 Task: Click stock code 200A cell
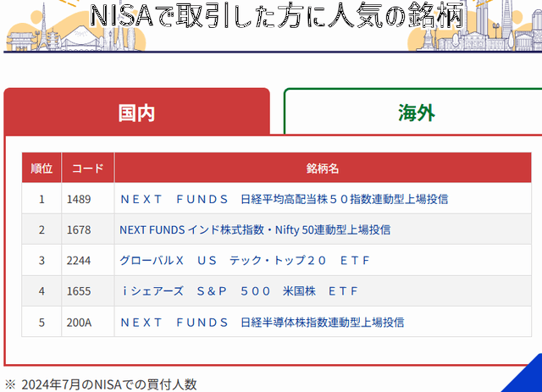(x=77, y=322)
